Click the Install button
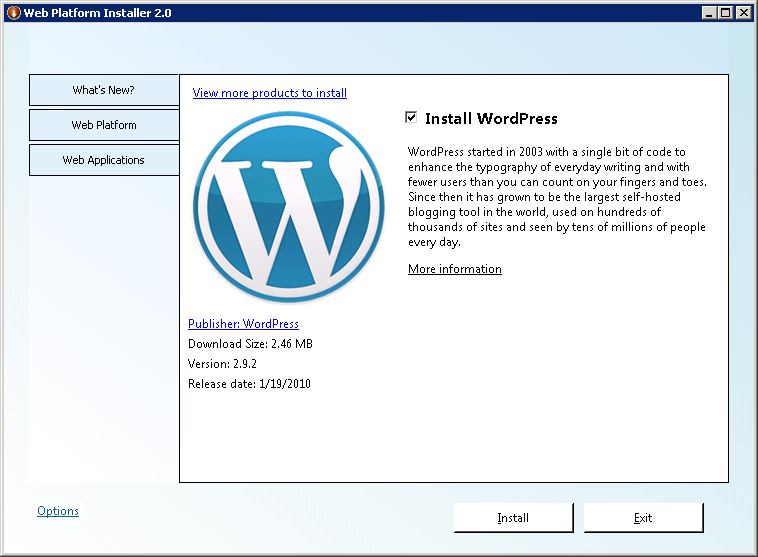 click(x=513, y=518)
